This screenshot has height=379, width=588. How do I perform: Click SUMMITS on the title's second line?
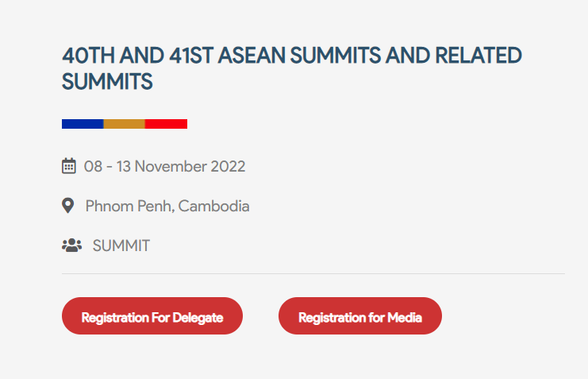point(107,81)
